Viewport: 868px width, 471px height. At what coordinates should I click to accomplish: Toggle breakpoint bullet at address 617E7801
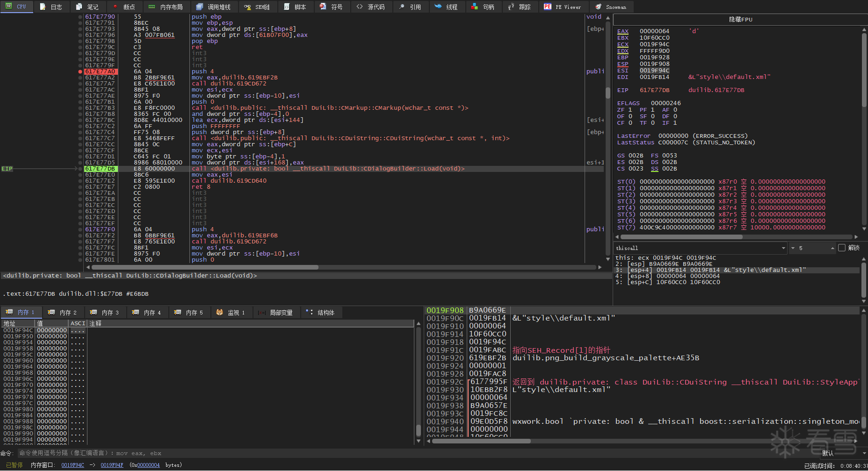pyautogui.click(x=80, y=260)
